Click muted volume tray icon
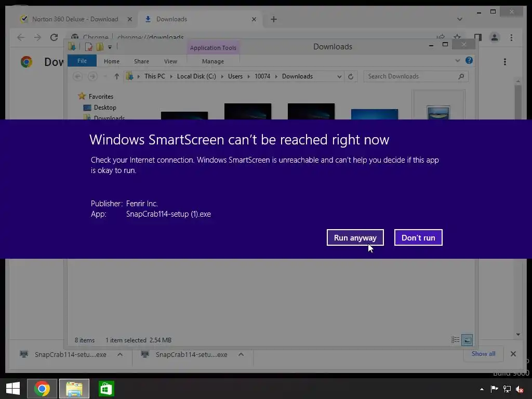The height and width of the screenshot is (399, 532). [520, 389]
